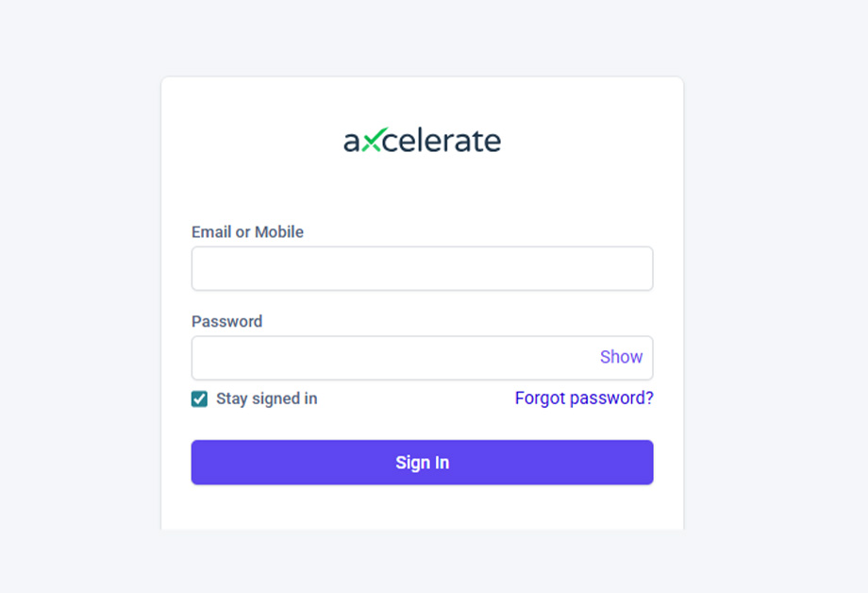Click into the Email or Mobile field

pos(422,269)
